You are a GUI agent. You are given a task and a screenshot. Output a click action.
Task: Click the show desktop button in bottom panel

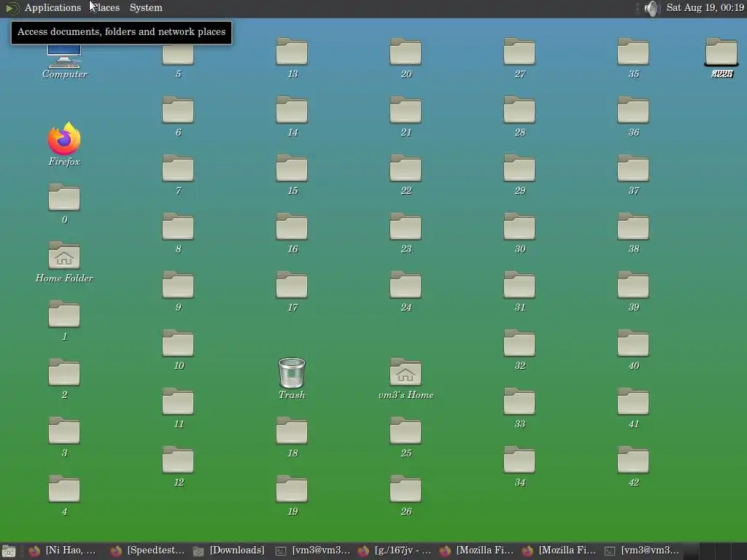pyautogui.click(x=8, y=551)
